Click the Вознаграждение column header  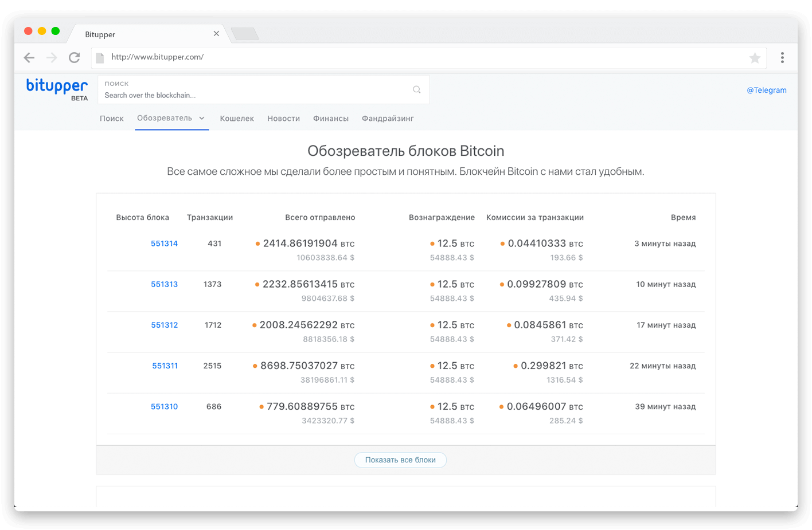pos(442,218)
